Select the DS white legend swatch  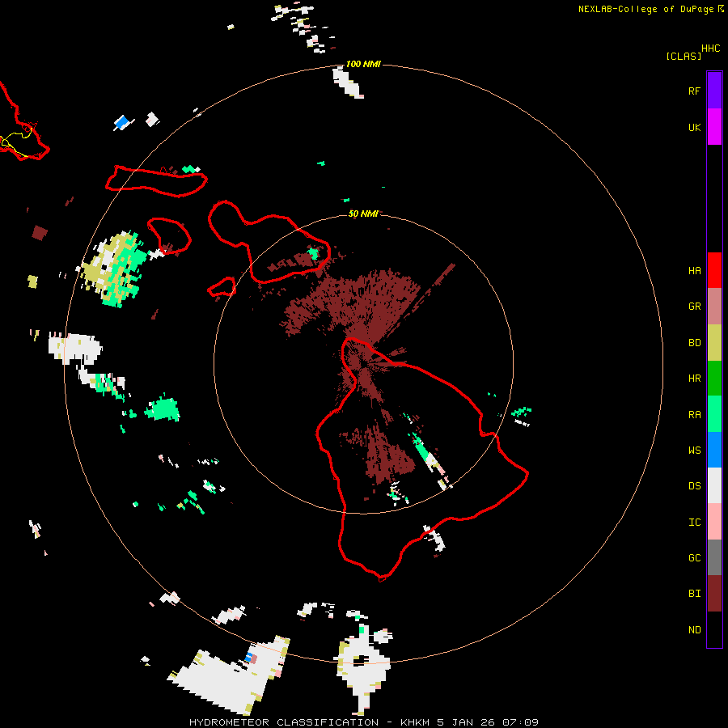pyautogui.click(x=714, y=485)
